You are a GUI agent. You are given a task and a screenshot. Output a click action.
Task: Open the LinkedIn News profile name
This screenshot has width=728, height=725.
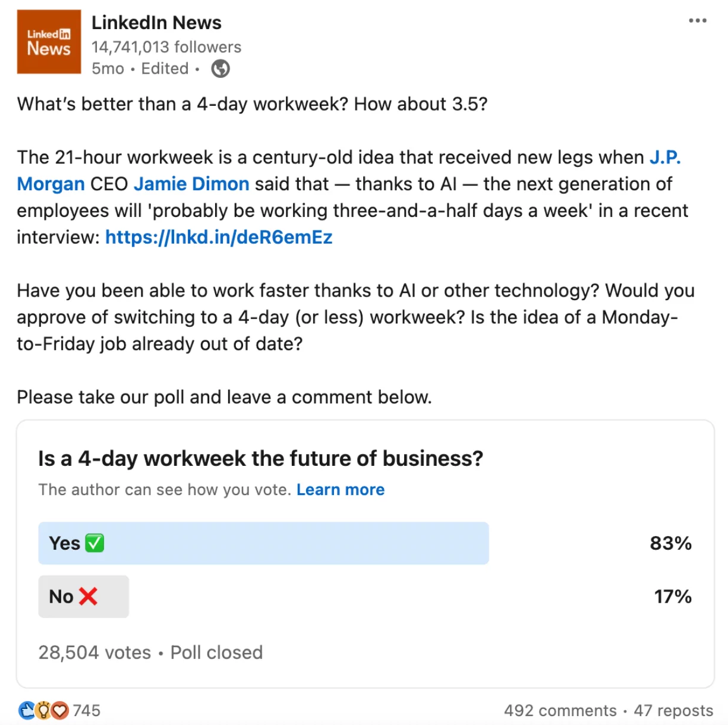[x=156, y=23]
